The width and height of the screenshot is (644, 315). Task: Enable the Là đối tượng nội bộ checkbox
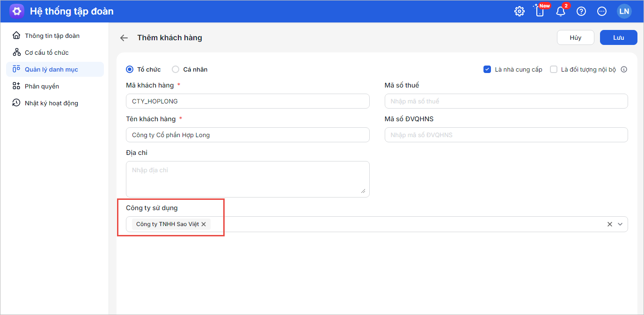click(x=554, y=69)
